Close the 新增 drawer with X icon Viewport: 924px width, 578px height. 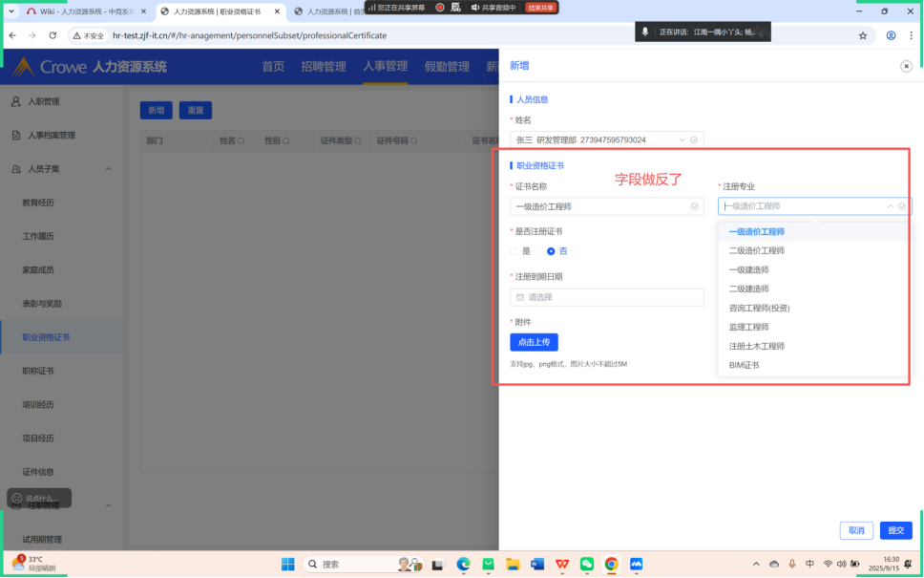906,66
